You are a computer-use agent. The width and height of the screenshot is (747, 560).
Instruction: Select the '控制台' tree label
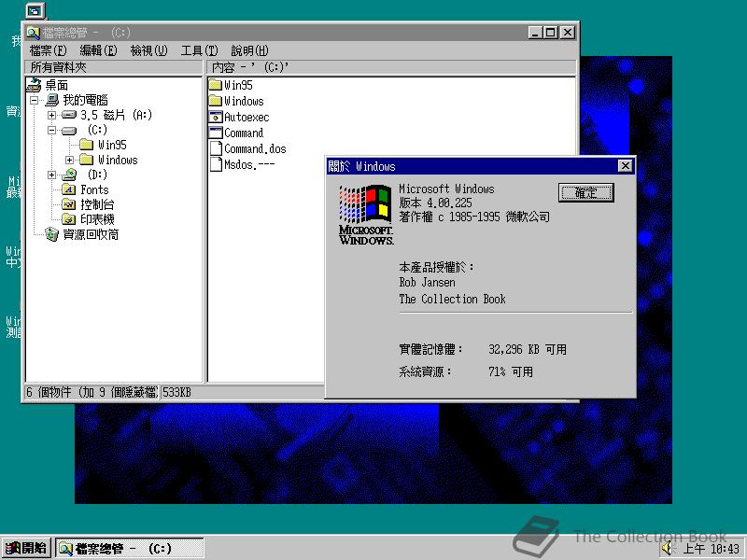[x=97, y=204]
